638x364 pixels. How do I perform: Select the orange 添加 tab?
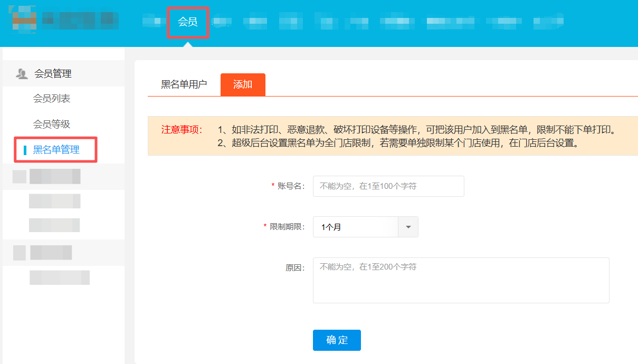[243, 84]
